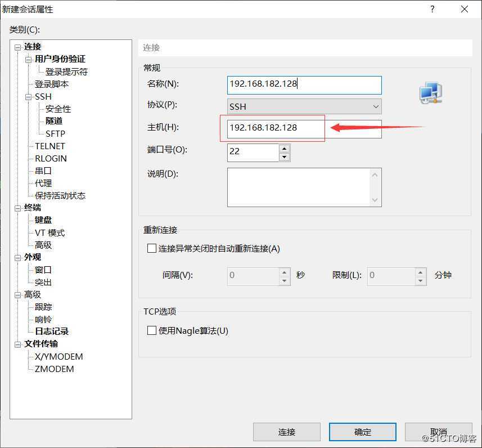
Task: Select 保持活动状态 in category tree
Action: point(60,195)
